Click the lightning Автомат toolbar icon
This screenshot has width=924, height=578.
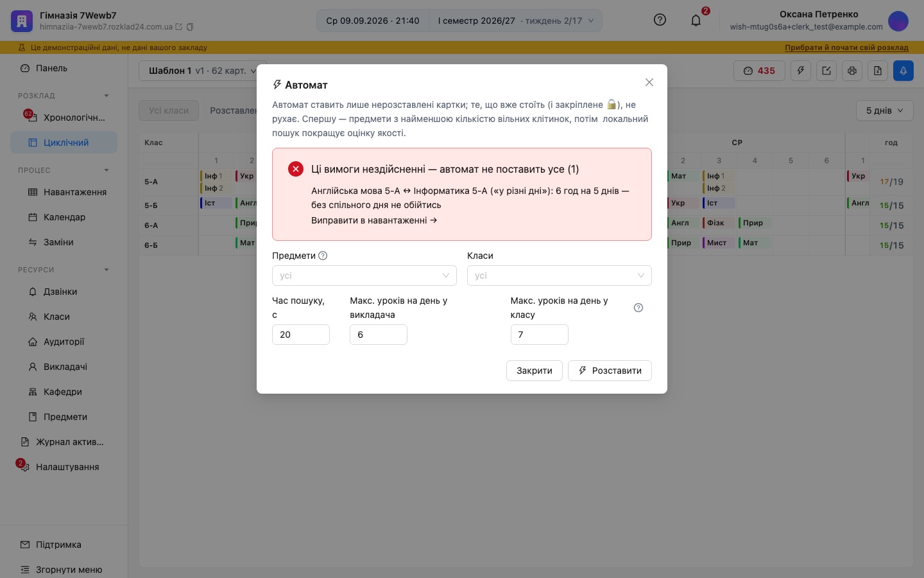coord(801,71)
